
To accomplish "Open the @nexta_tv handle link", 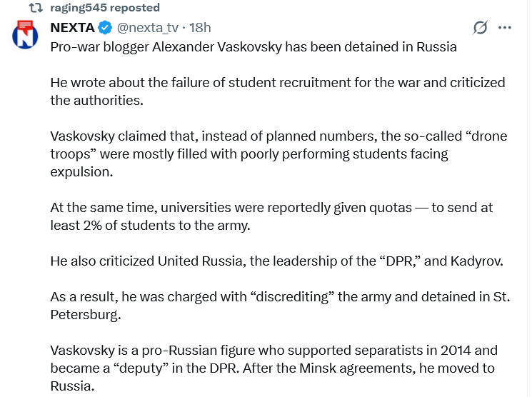I will pyautogui.click(x=148, y=28).
